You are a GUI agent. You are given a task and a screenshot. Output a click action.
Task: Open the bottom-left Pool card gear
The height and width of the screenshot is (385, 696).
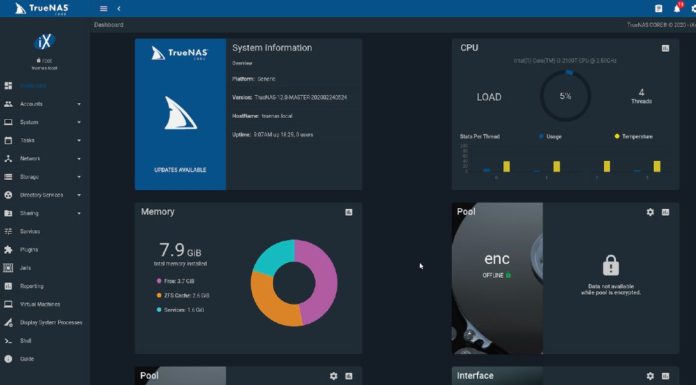tap(334, 376)
